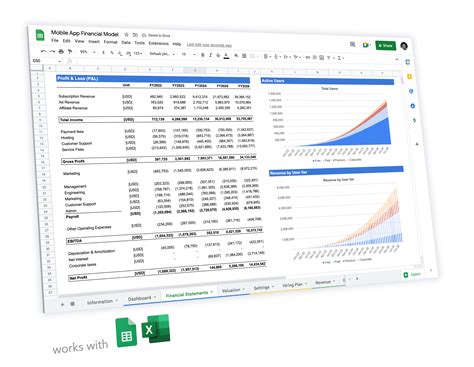The image size is (474, 367).
Task: Add a new sheet with plus button
Action: 62,304
